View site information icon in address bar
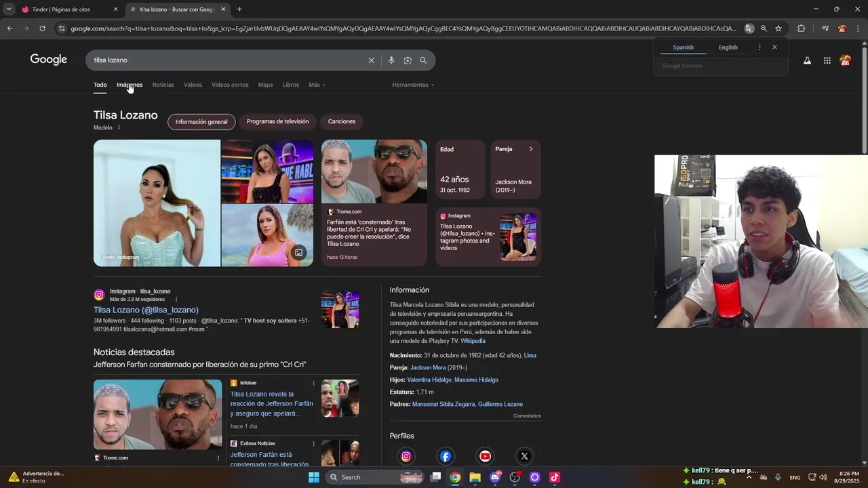868x488 pixels. (x=62, y=28)
